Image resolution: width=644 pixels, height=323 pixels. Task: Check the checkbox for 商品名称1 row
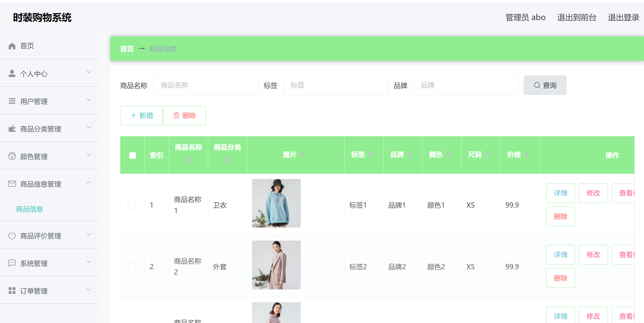[x=132, y=205]
